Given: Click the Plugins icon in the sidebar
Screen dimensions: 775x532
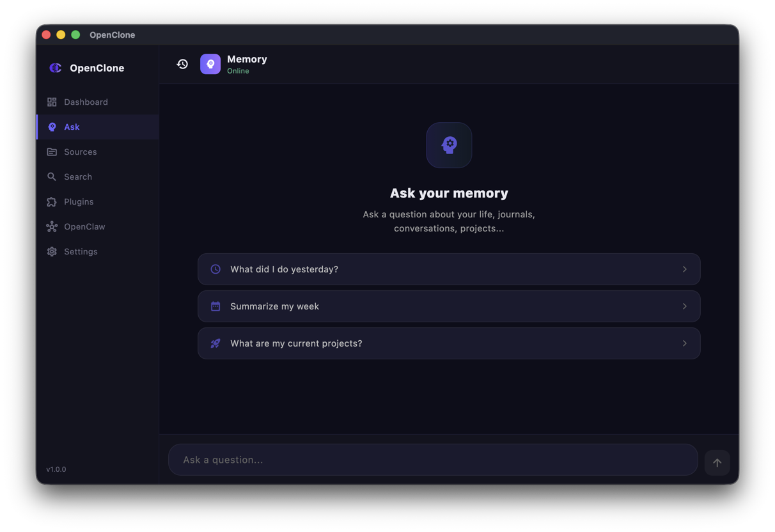Looking at the screenshot, I should [51, 201].
